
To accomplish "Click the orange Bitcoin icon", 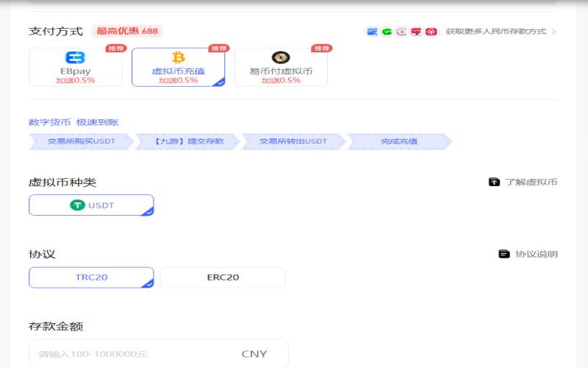I will (178, 57).
